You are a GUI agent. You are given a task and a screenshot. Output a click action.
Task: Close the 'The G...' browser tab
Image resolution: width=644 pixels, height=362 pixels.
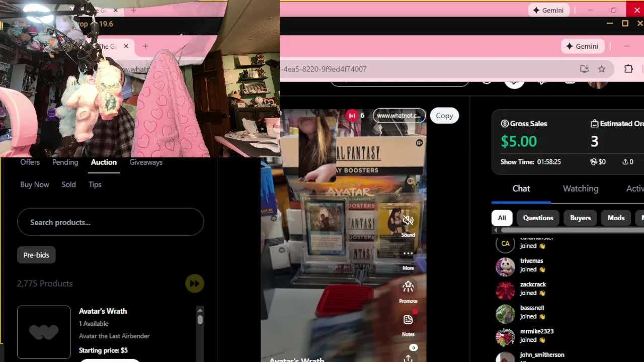(126, 46)
